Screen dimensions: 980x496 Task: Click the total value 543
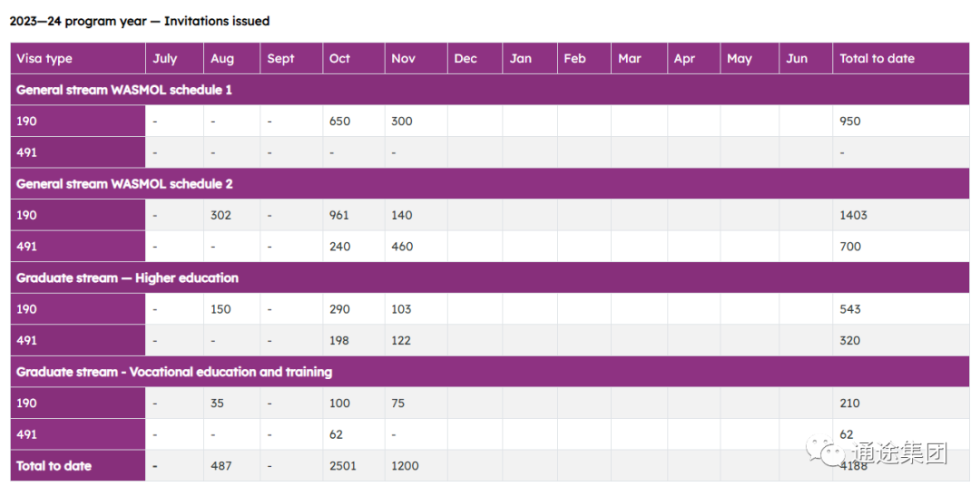point(850,309)
